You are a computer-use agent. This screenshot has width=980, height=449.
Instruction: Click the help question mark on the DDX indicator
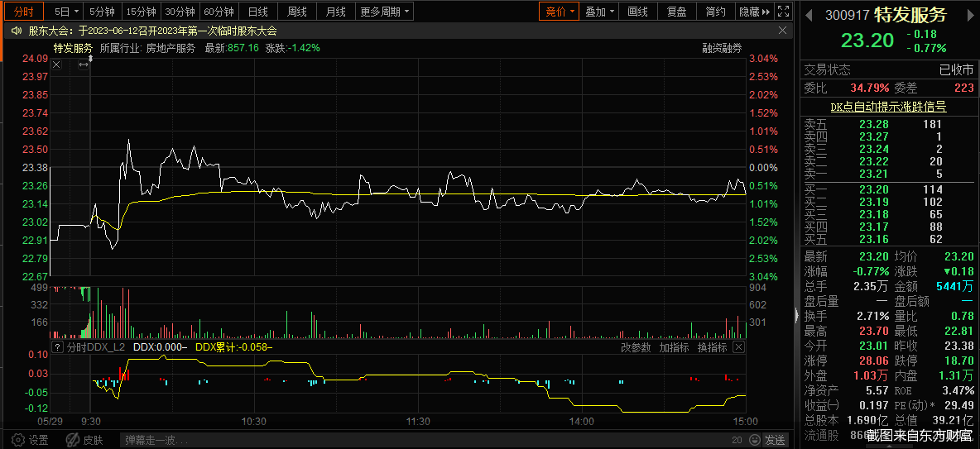click(x=56, y=348)
